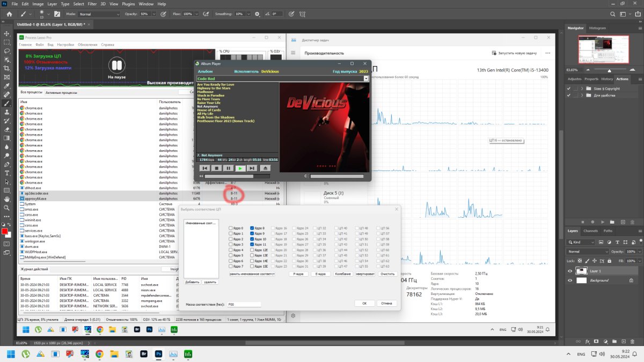Click the Navigator preview thumbnail
The image size is (644, 362).
coord(604,50)
